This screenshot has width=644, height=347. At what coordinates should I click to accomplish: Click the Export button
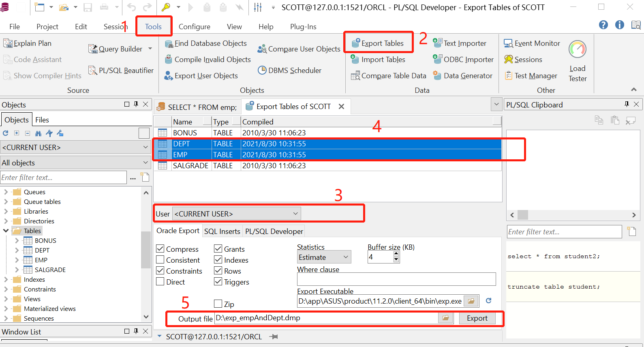(x=477, y=318)
